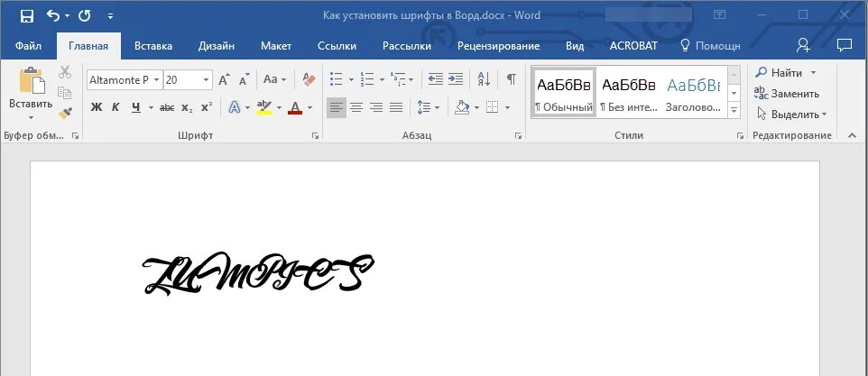Image resolution: width=868 pixels, height=376 pixels.
Task: Undo the last action
Action: 53,16
